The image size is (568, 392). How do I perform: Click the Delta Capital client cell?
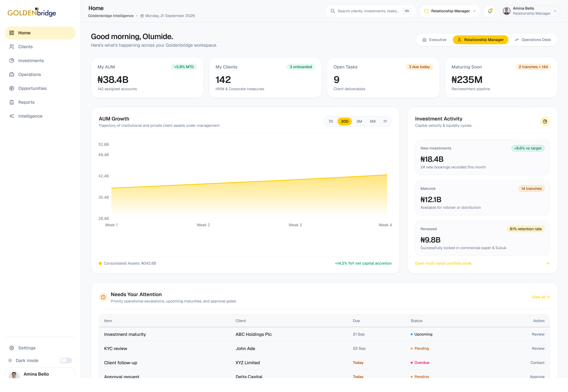249,377
